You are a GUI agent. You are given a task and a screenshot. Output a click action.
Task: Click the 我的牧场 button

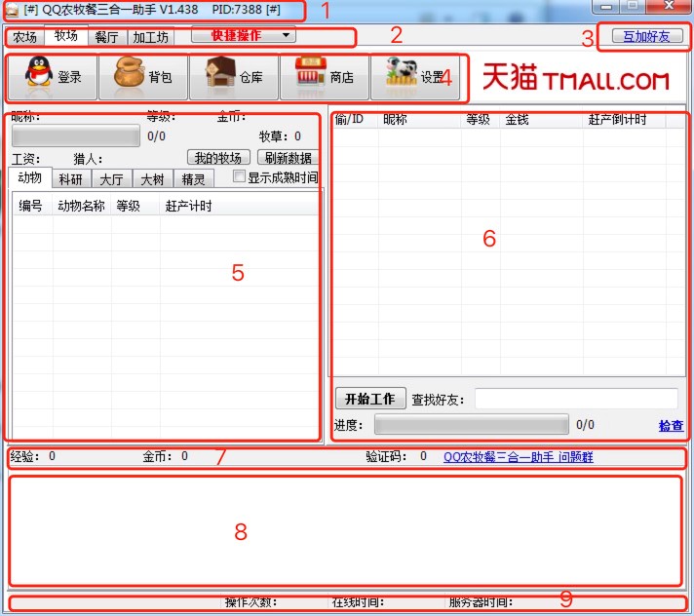point(218,158)
